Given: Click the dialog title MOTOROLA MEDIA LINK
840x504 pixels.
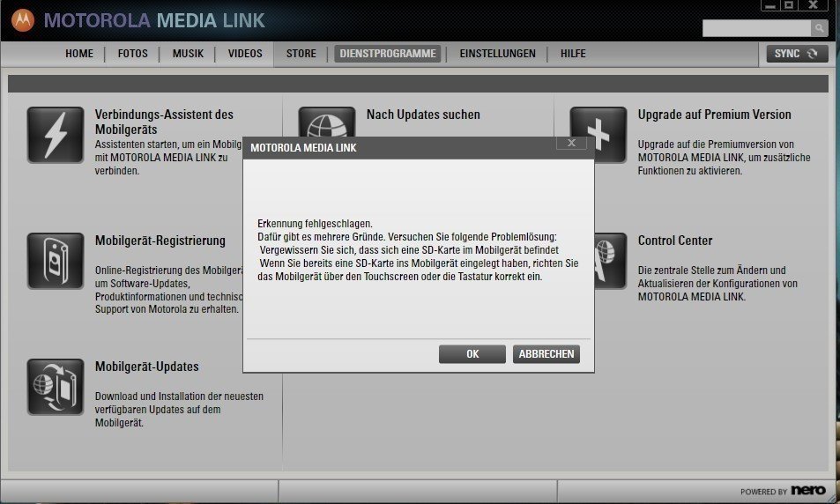Looking at the screenshot, I should click(x=303, y=148).
